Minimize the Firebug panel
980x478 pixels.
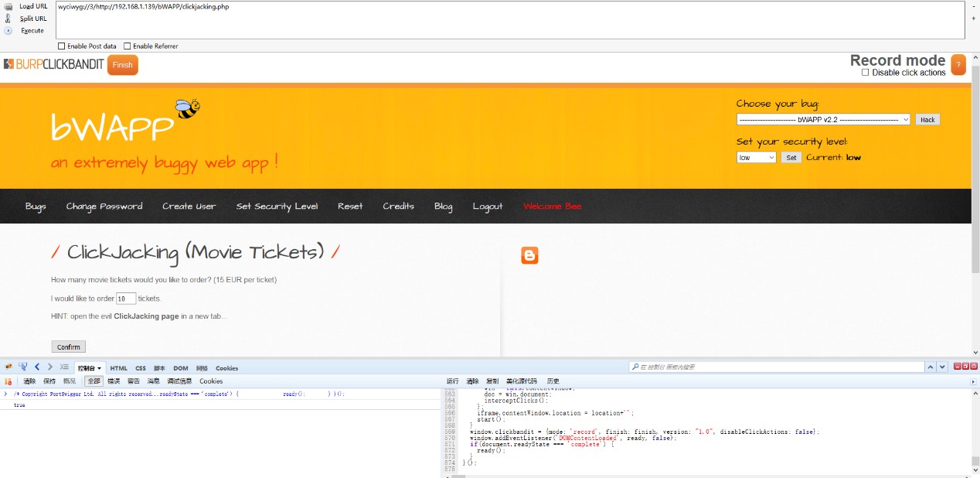pos(957,366)
